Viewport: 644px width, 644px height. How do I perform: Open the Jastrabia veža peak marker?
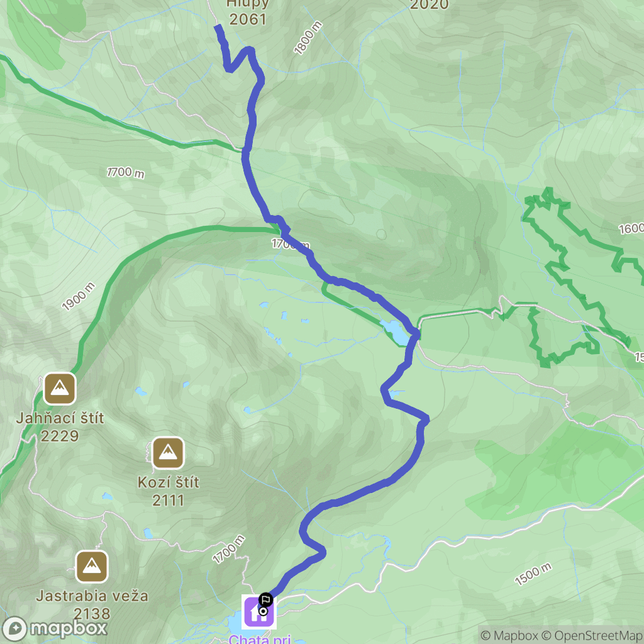coord(92,567)
